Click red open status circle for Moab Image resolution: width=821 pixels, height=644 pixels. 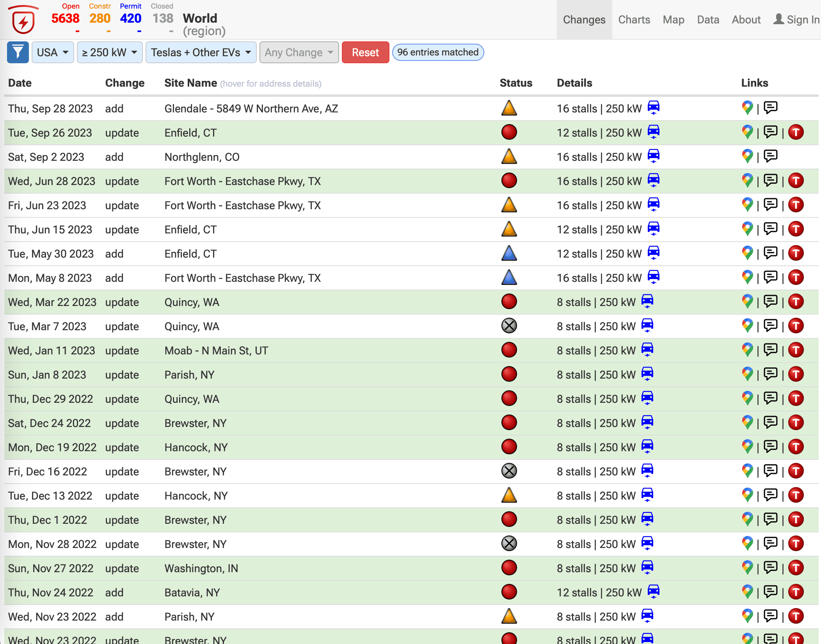click(x=509, y=350)
